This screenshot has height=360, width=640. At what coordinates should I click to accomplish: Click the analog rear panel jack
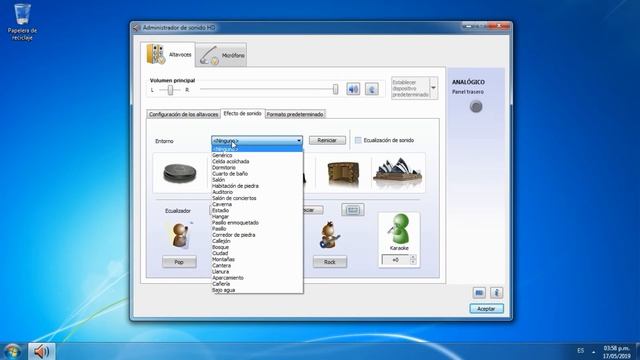[x=476, y=107]
